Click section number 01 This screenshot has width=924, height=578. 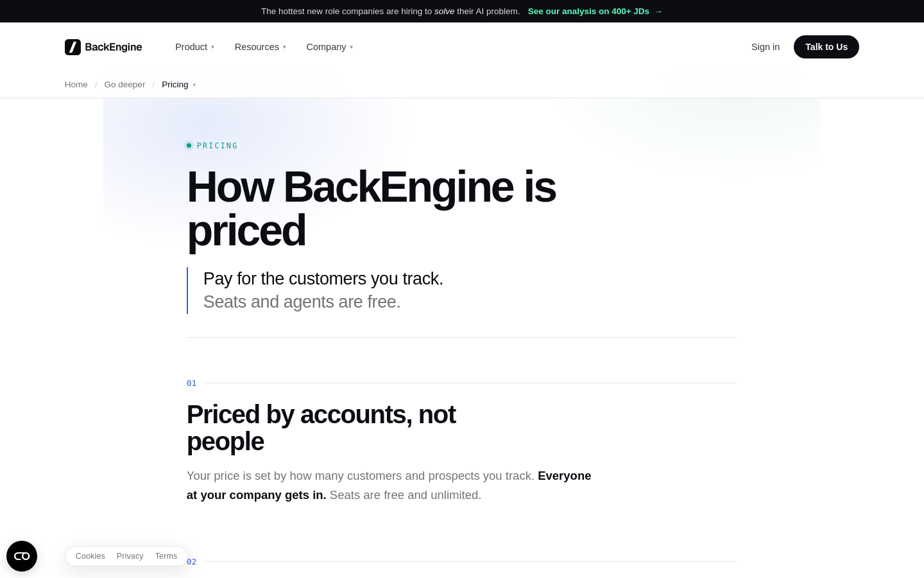point(191,383)
